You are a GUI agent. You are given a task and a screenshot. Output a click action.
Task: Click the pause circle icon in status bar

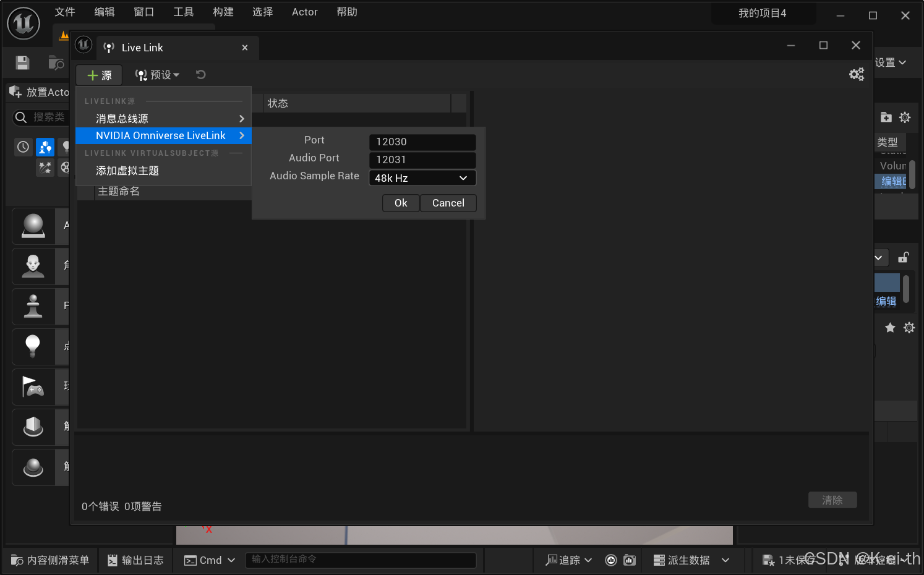pyautogui.click(x=611, y=560)
